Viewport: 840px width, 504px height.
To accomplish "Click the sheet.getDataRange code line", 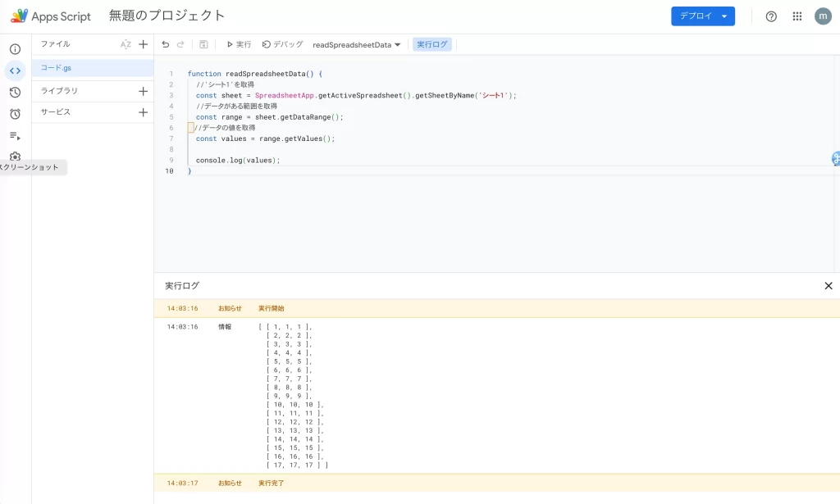I will (269, 117).
